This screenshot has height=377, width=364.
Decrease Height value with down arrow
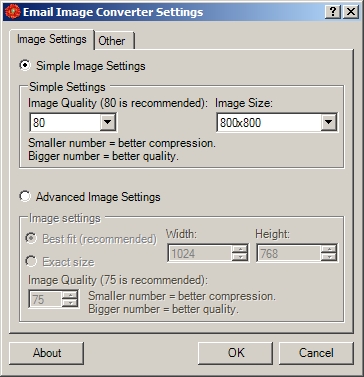[329, 257]
